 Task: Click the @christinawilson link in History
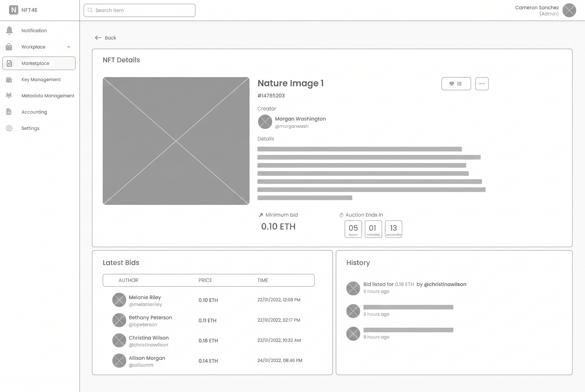pos(445,284)
